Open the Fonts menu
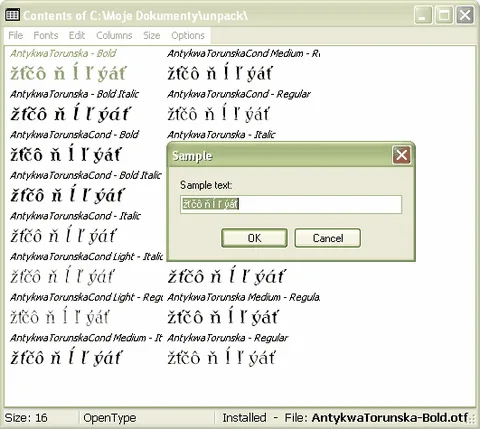480x429 pixels. pos(46,35)
